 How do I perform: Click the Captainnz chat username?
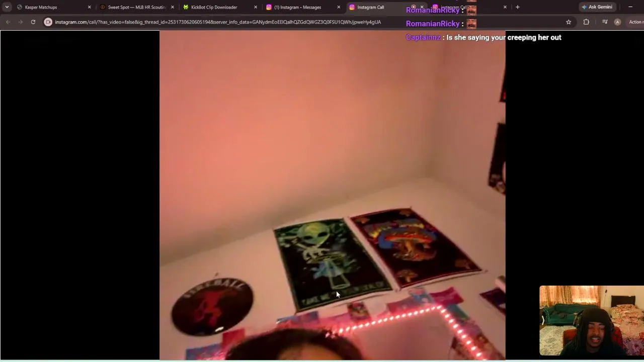pos(423,37)
